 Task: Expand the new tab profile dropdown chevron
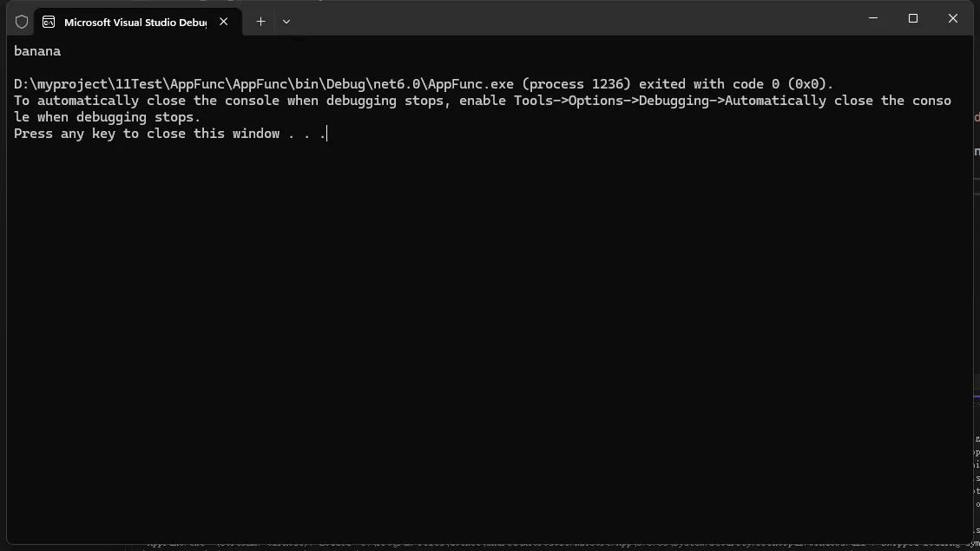click(286, 22)
